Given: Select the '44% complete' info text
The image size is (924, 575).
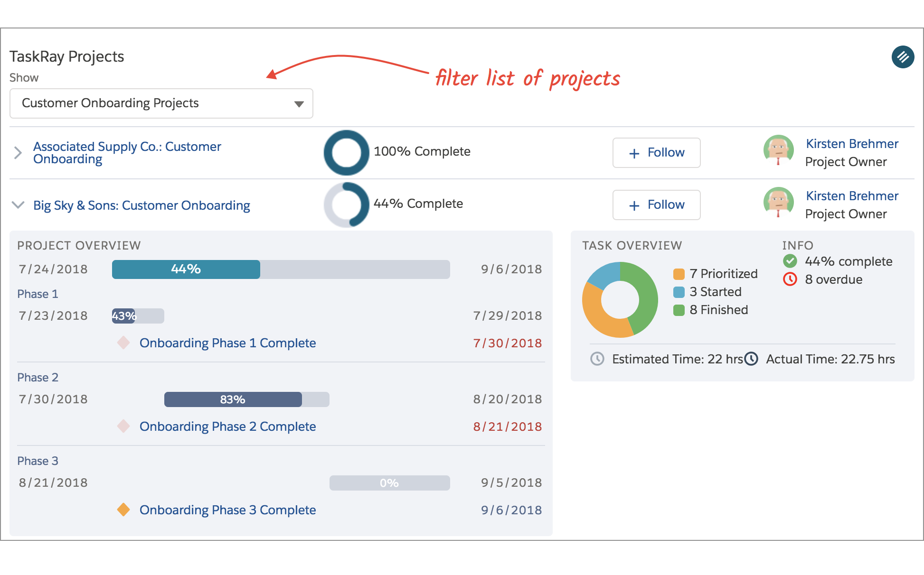Looking at the screenshot, I should coord(849,261).
